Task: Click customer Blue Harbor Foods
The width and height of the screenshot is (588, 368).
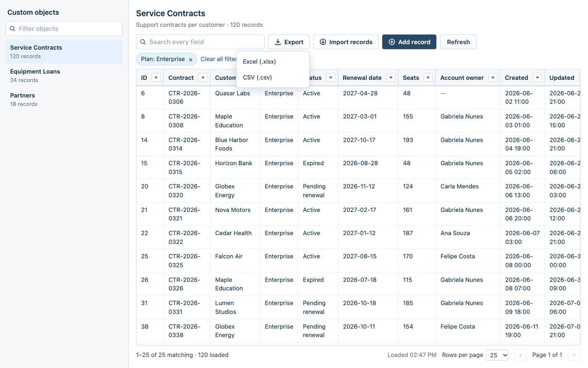Action: point(231,144)
